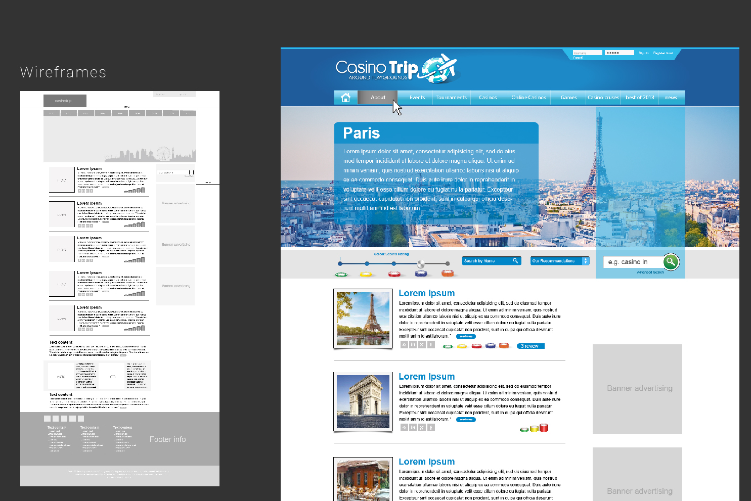Click the lower Banner advertising box
Viewport: 751px width, 501px height.
coord(637,474)
